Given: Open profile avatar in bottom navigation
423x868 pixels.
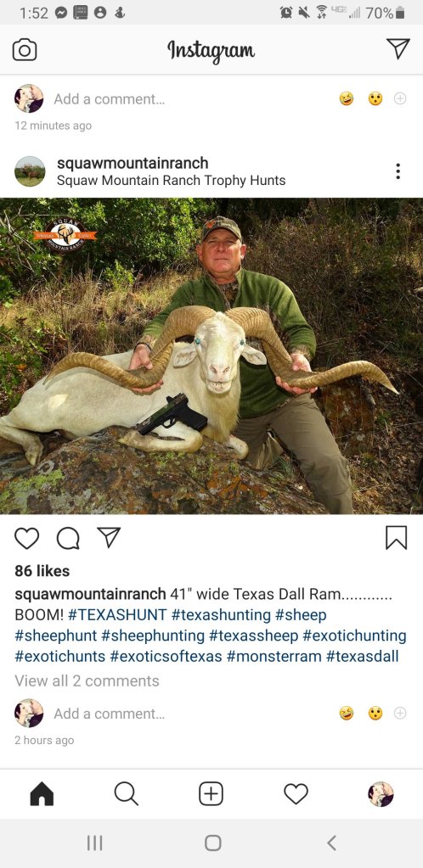Looking at the screenshot, I should tap(381, 794).
